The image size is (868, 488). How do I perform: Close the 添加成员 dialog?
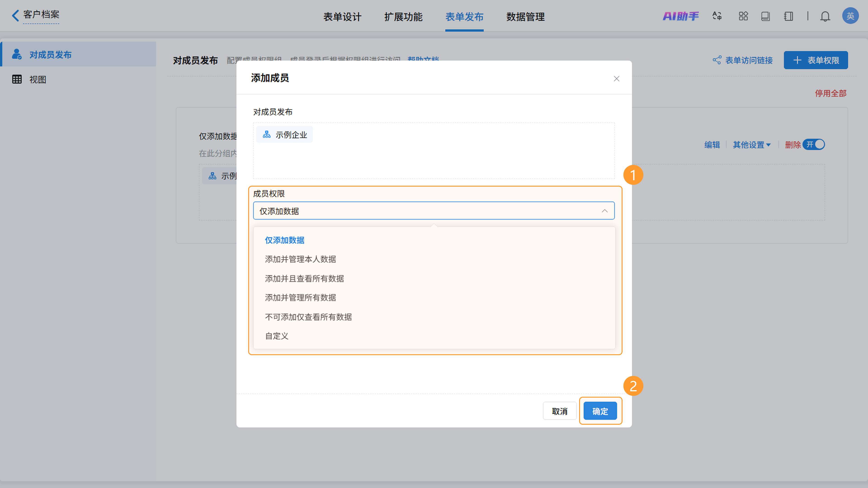pos(616,78)
